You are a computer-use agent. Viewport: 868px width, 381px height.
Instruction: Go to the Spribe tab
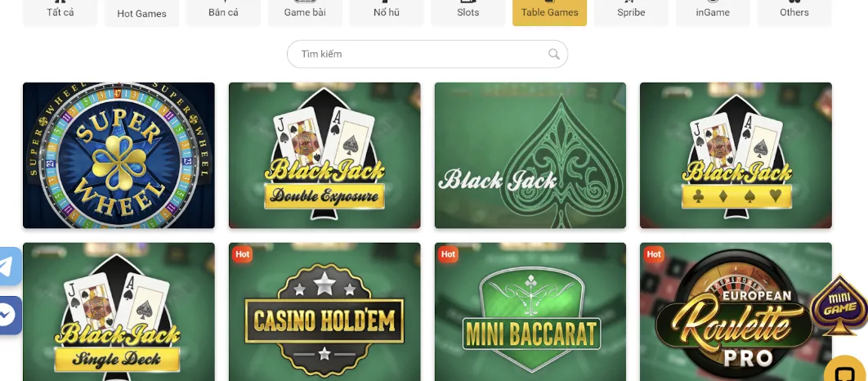point(631,12)
